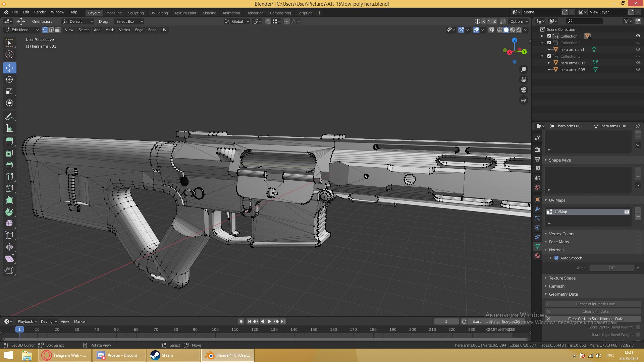Screen dimensions: 644x362
Task: Toggle snapping magnet icon
Action: (x=267, y=21)
